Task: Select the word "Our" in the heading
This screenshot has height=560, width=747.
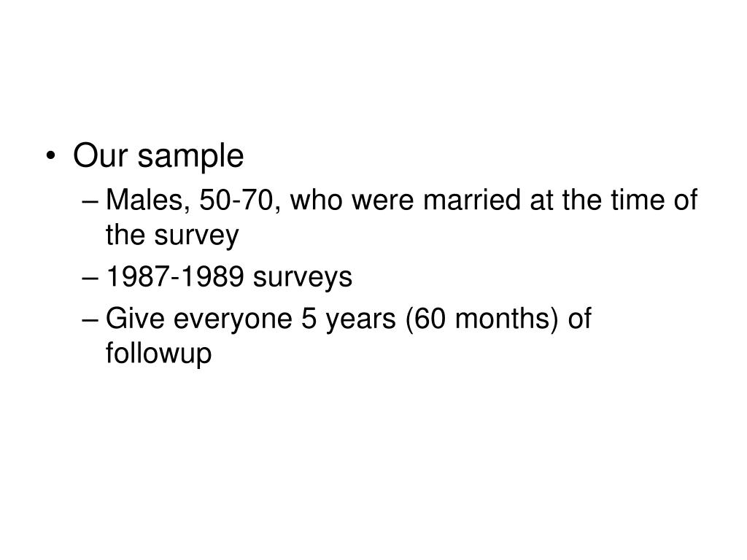Action: [x=101, y=156]
